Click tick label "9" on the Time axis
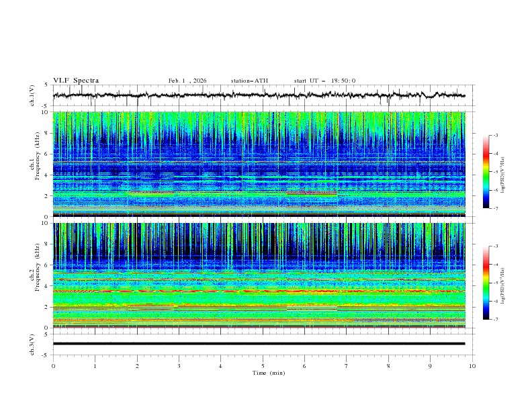 [x=430, y=366]
